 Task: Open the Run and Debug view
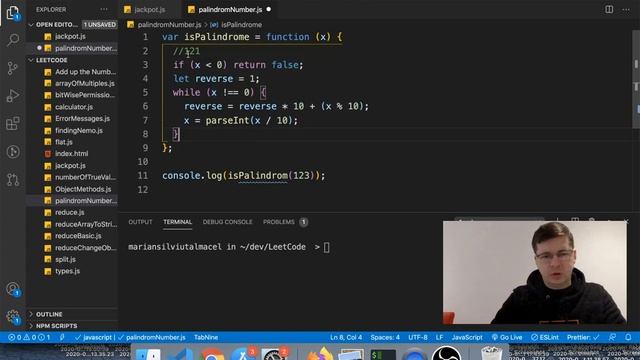(13, 96)
